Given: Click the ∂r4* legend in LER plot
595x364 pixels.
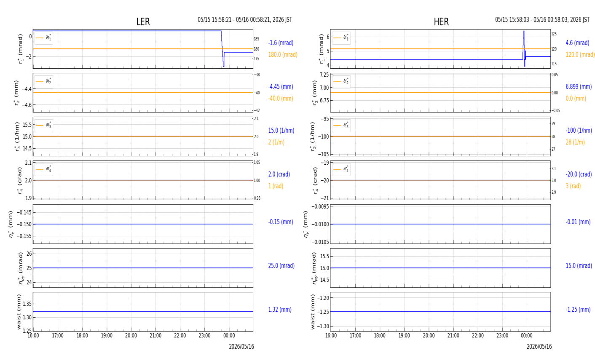Looking at the screenshot, I should click(44, 169).
